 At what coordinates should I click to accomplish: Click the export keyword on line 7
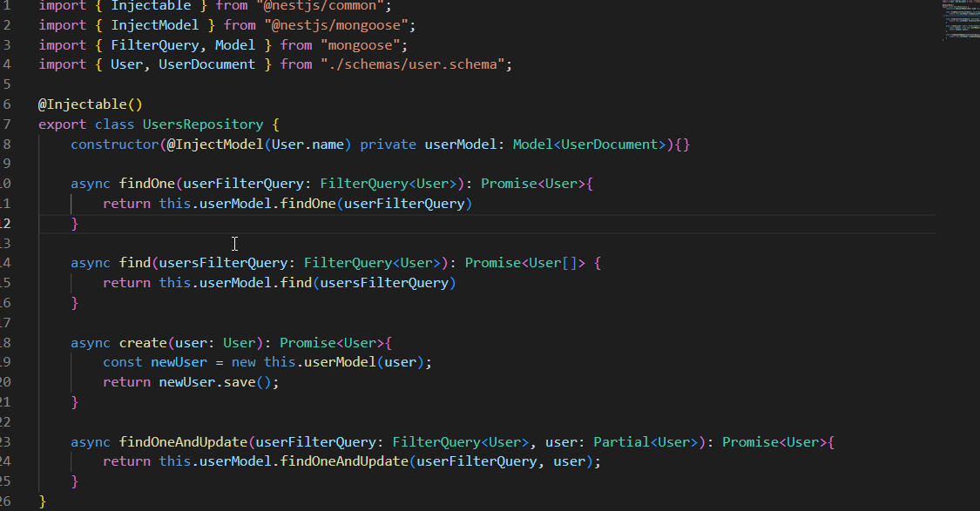63,124
